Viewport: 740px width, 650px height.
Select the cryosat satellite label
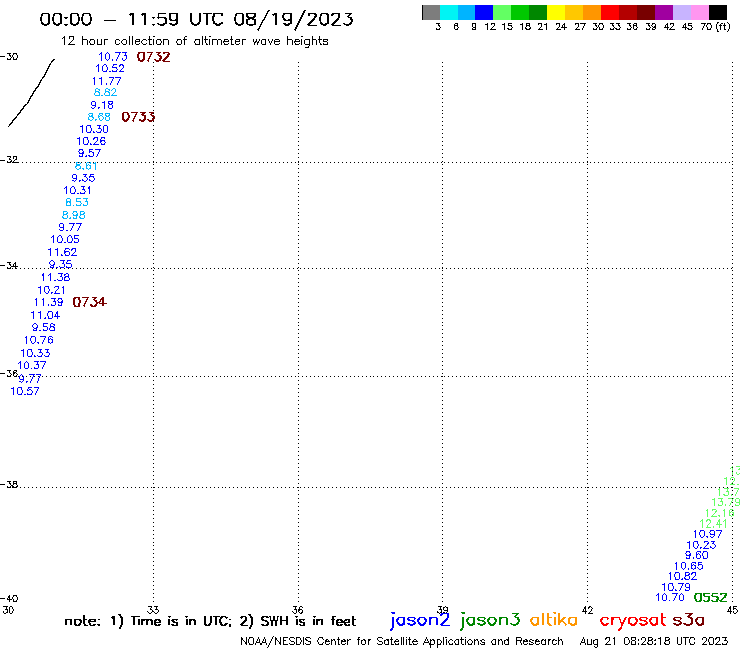pos(633,619)
